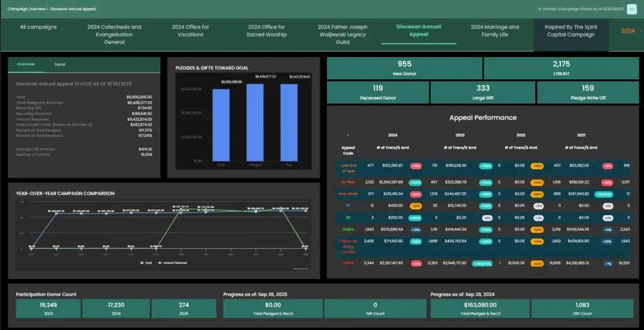Click the Pledged bar in goal chart

(255, 122)
